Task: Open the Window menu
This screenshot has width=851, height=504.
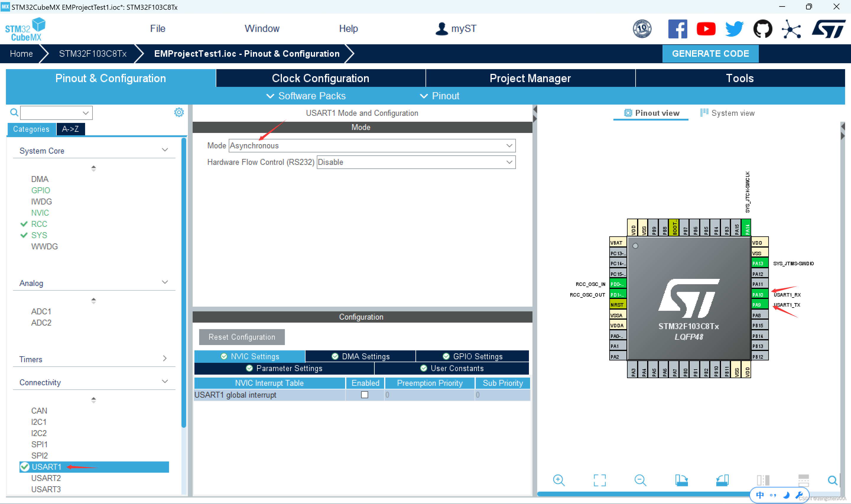Action: 262,29
